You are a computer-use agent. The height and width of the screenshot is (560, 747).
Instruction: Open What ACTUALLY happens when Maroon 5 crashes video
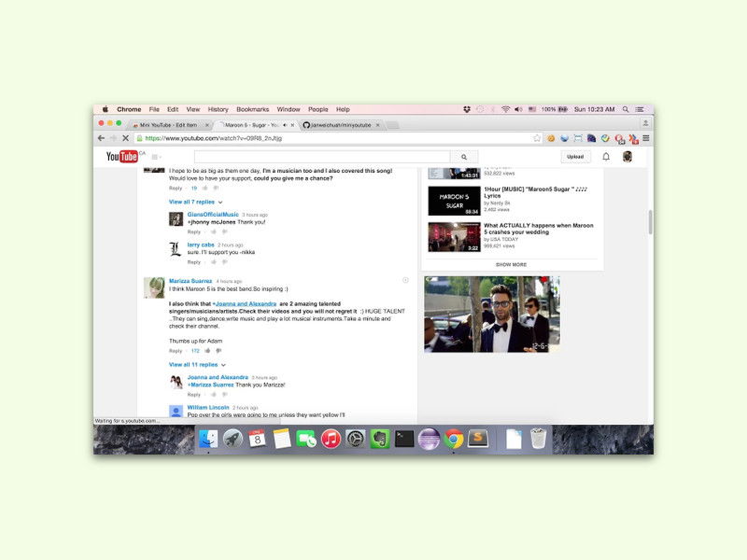click(539, 229)
